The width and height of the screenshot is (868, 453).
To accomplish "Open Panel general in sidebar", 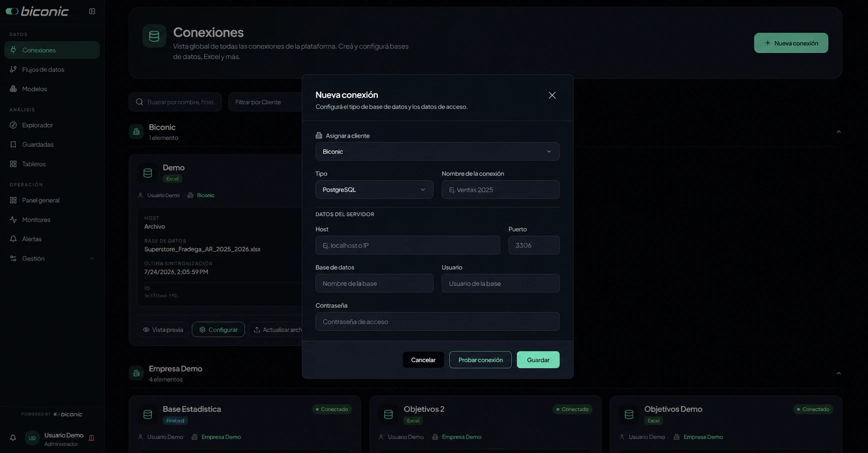I will click(x=52, y=200).
